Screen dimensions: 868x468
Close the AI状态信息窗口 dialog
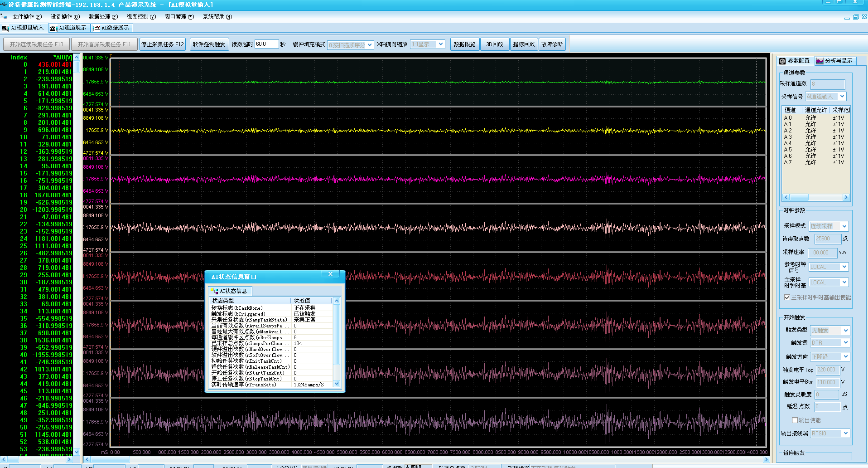(x=330, y=274)
